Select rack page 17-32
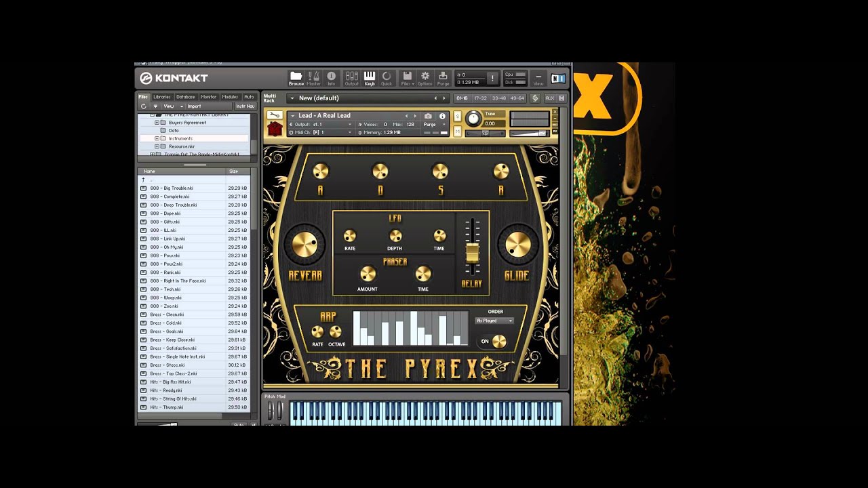The image size is (868, 488). 480,98
